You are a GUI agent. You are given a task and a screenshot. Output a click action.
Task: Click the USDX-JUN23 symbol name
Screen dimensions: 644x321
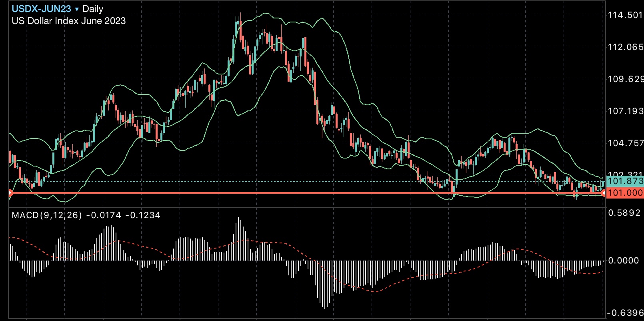41,9
